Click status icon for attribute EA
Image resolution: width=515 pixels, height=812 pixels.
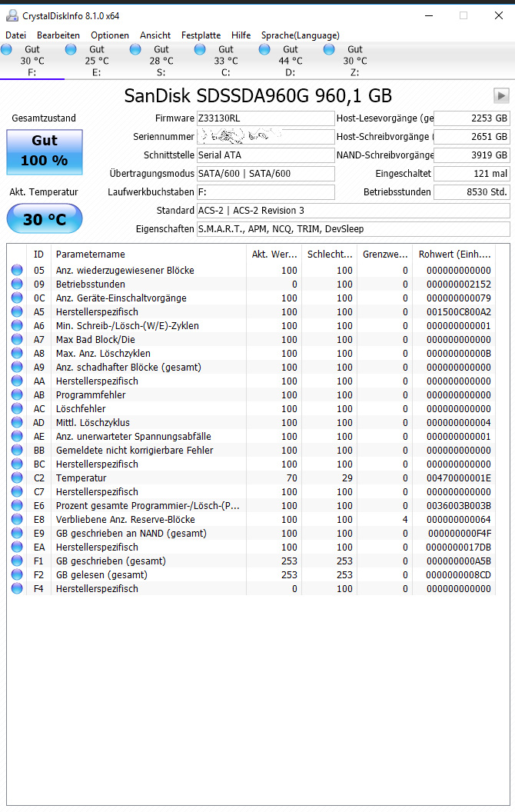(17, 547)
